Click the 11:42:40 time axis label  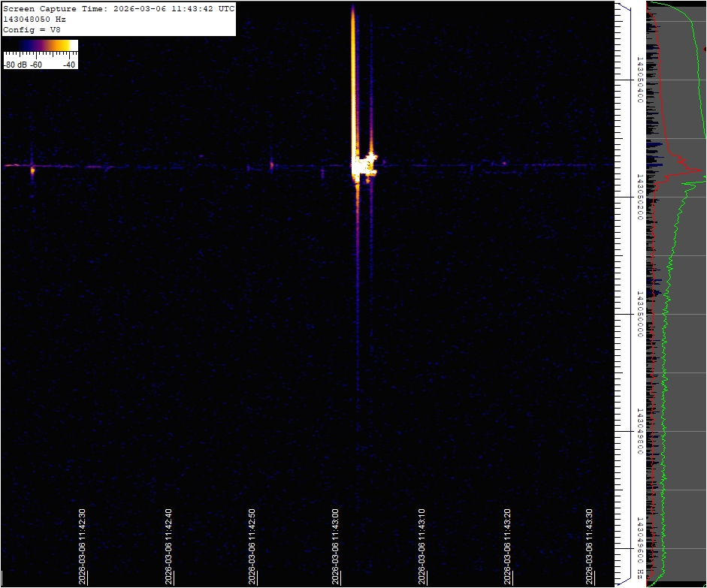click(x=168, y=545)
